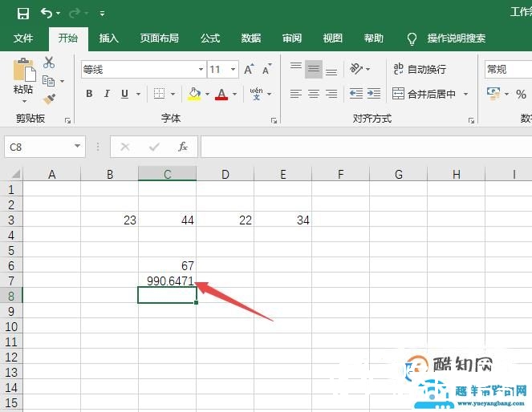Click the 操作说明搜索 search box

click(x=456, y=38)
